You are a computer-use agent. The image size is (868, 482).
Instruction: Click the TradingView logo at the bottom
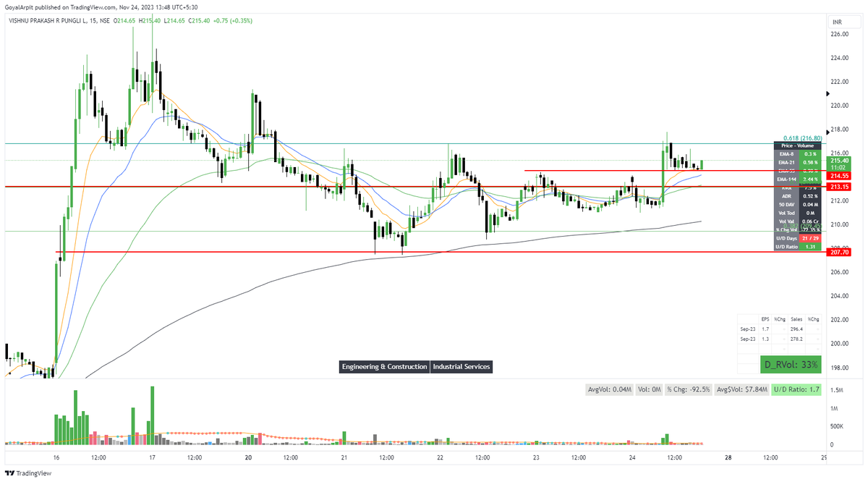(x=30, y=473)
